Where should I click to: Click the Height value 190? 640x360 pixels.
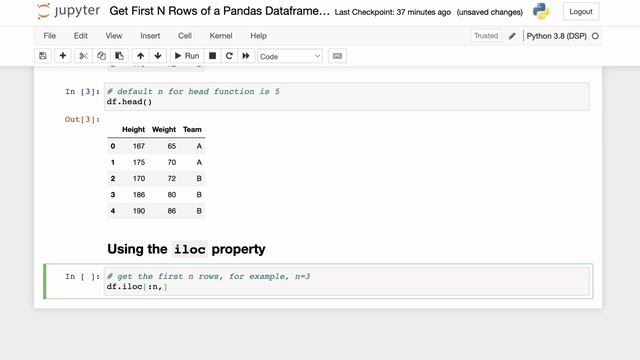(139, 211)
